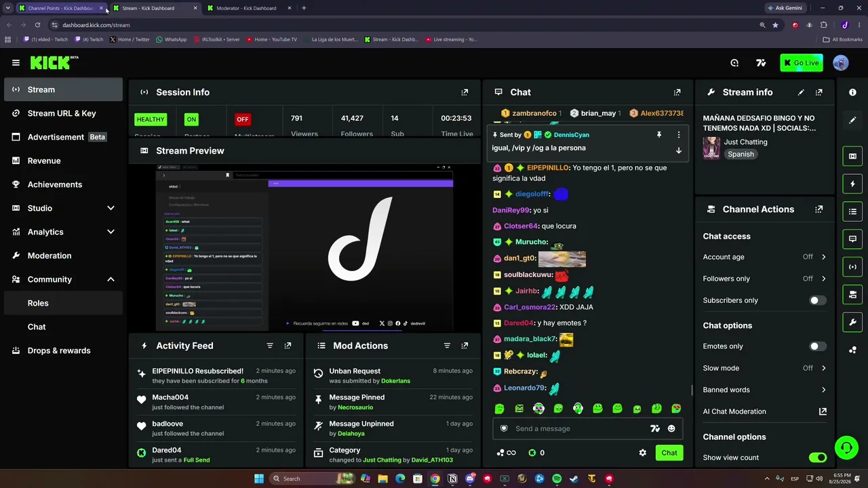Pop out the Channel Actions panel
The image size is (868, 488).
point(819,209)
